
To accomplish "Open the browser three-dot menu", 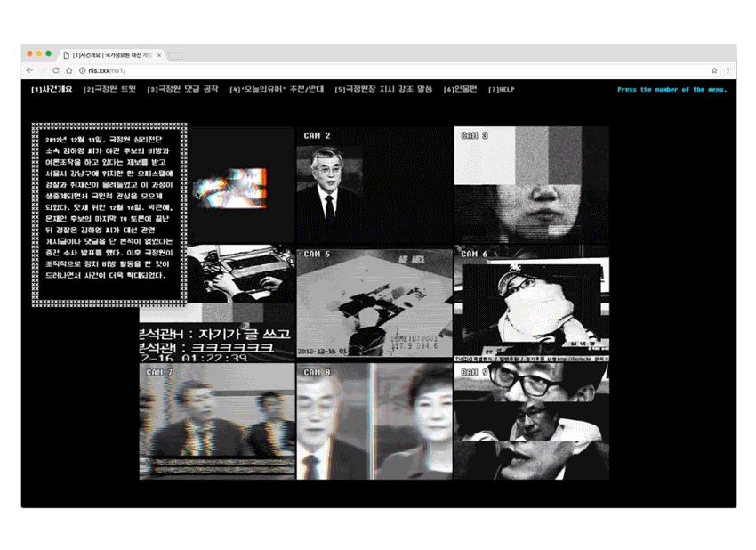I will point(728,70).
